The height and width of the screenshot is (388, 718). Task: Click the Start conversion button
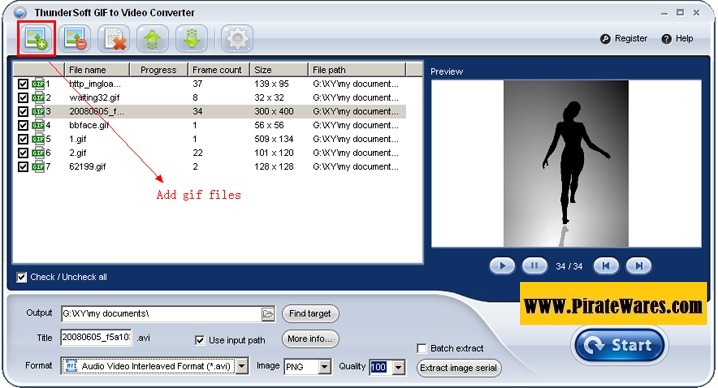[x=619, y=345]
